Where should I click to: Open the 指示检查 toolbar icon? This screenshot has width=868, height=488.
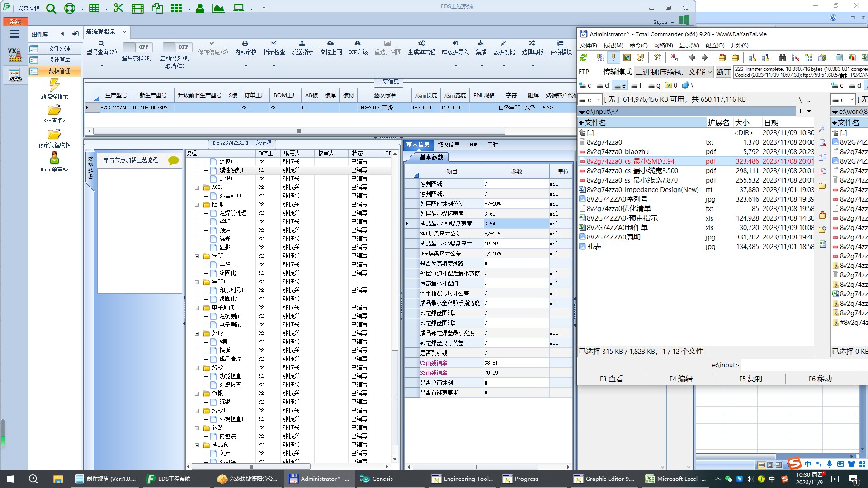274,43
